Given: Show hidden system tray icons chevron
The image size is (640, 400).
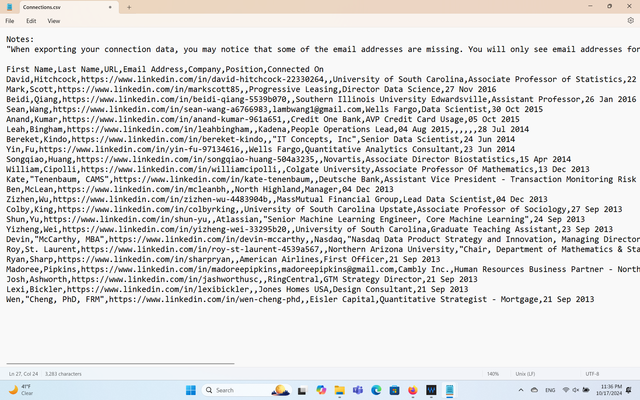Looking at the screenshot, I should click(521, 390).
